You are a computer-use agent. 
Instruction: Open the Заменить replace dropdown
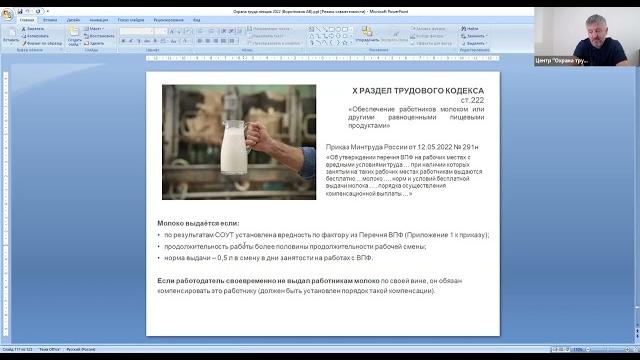click(474, 36)
